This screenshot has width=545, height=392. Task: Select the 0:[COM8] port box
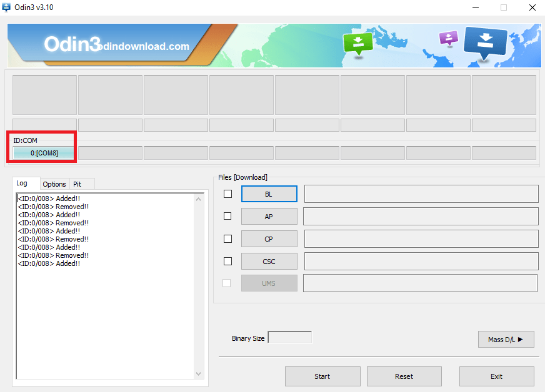[44, 153]
